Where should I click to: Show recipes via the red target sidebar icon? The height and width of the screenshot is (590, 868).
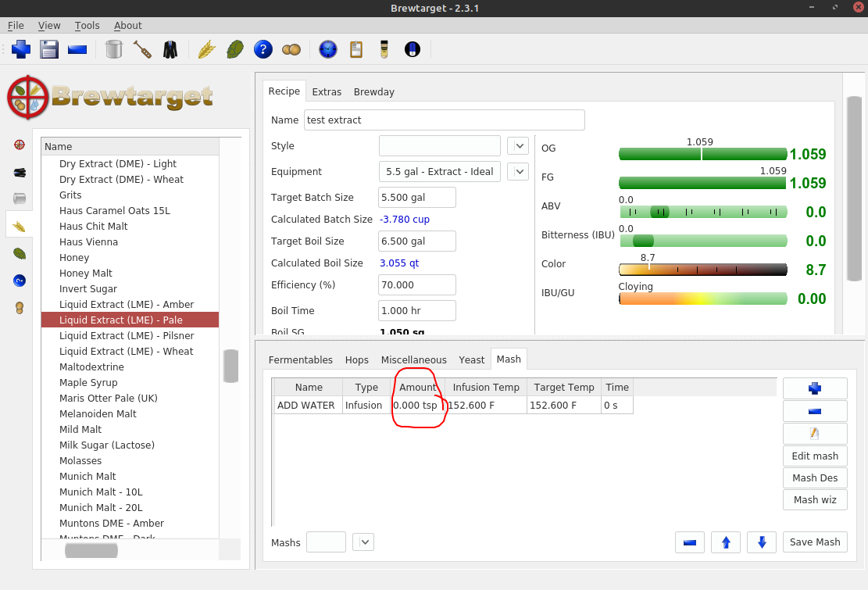click(20, 145)
